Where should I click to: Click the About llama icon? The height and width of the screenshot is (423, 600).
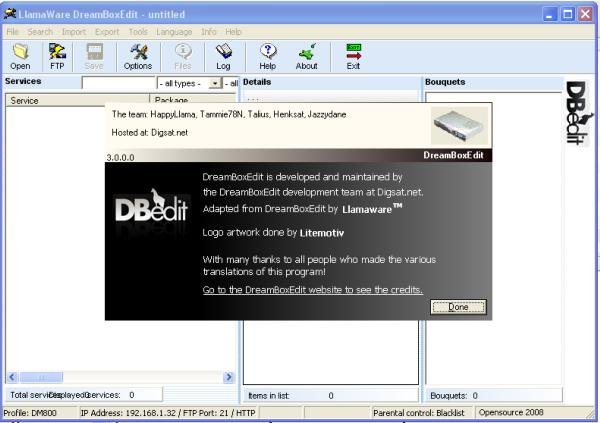click(307, 57)
